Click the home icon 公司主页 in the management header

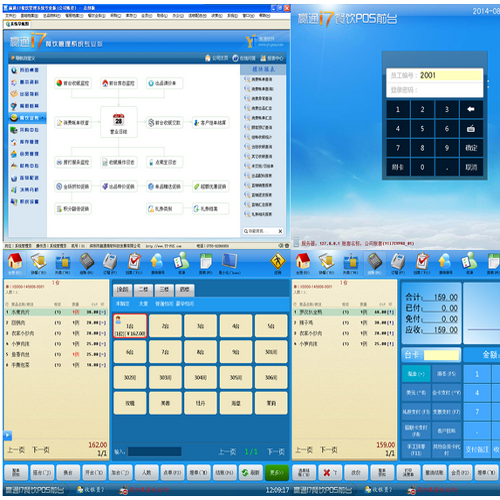pos(216,58)
